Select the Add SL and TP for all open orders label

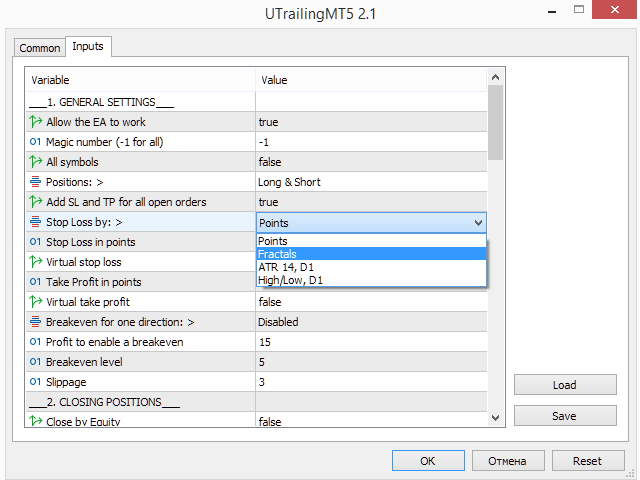[x=126, y=202]
